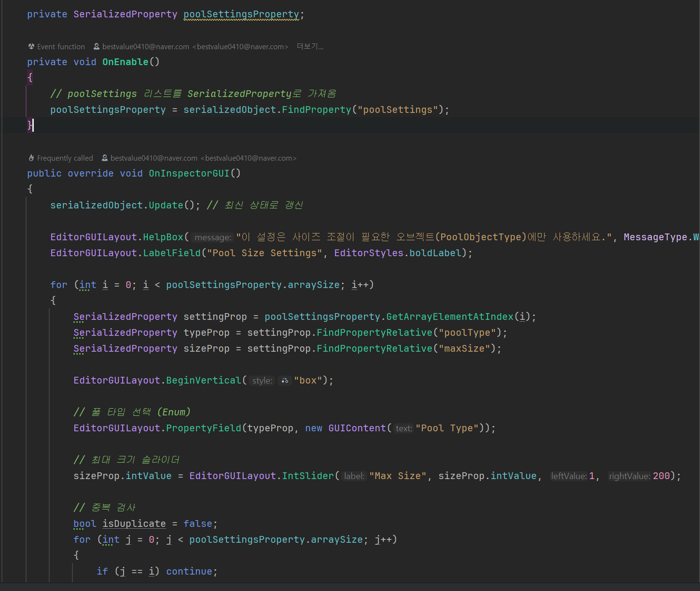700x591 pixels.
Task: Click the LabelField method call
Action: [172, 253]
